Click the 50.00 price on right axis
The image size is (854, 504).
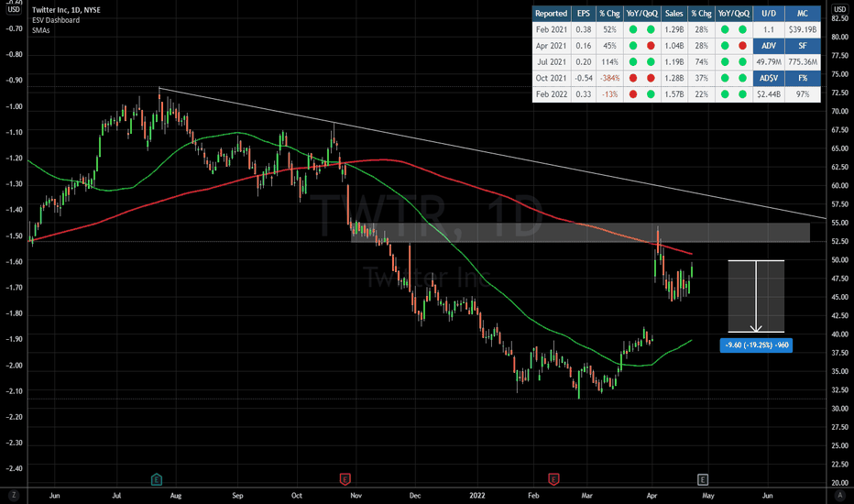[x=840, y=260]
